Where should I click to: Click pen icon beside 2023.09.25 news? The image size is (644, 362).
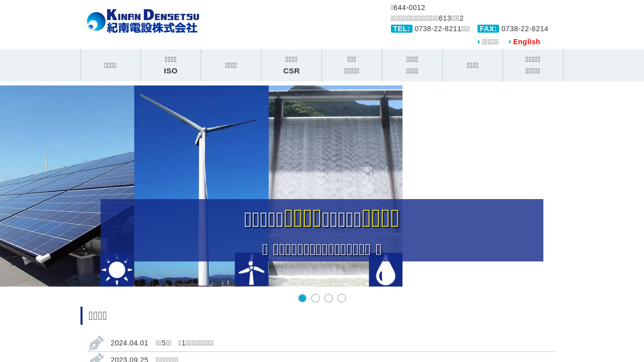(96, 358)
